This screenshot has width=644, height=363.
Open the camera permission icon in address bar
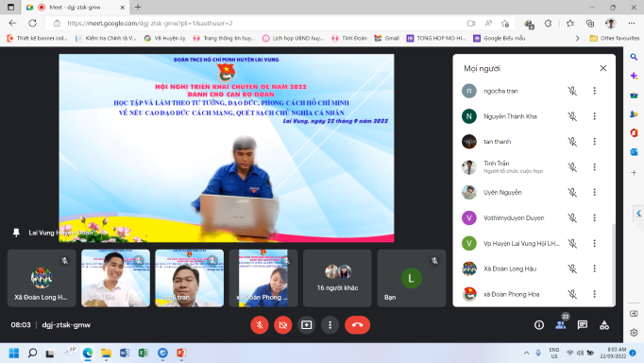click(471, 24)
